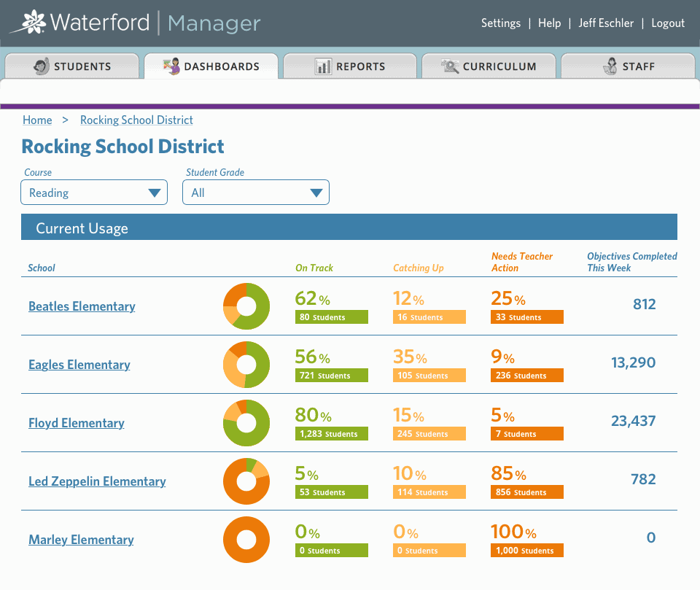Click the Curriculum tab magnifier icon

450,66
